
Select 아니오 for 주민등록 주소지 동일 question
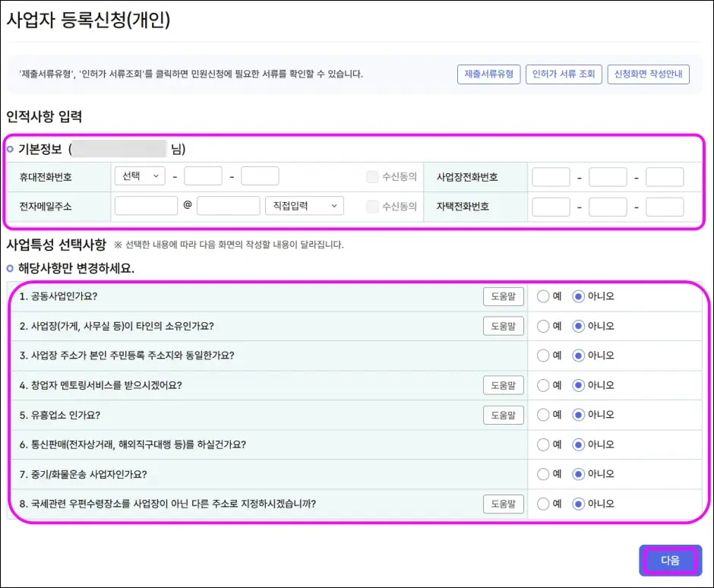point(578,356)
